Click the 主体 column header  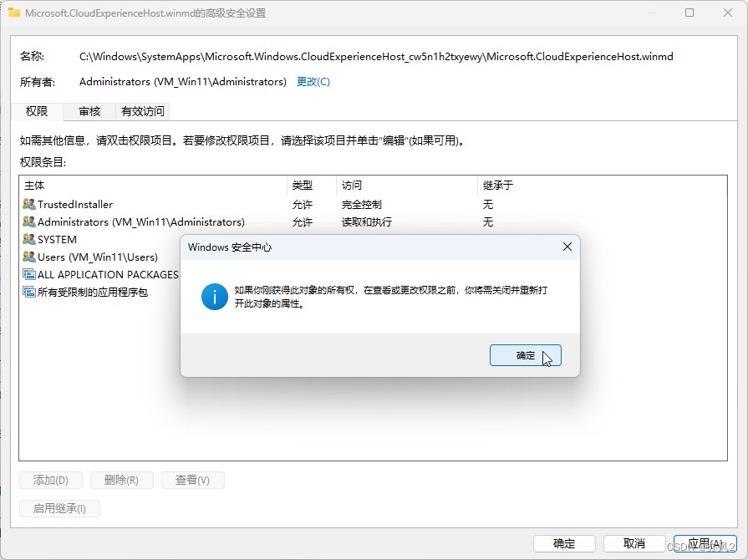153,185
